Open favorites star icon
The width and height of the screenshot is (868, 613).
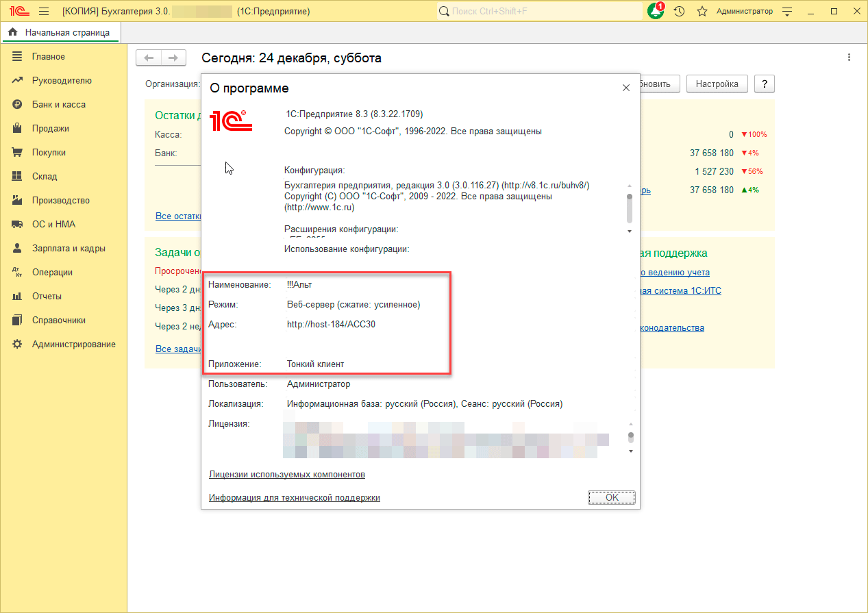click(702, 12)
